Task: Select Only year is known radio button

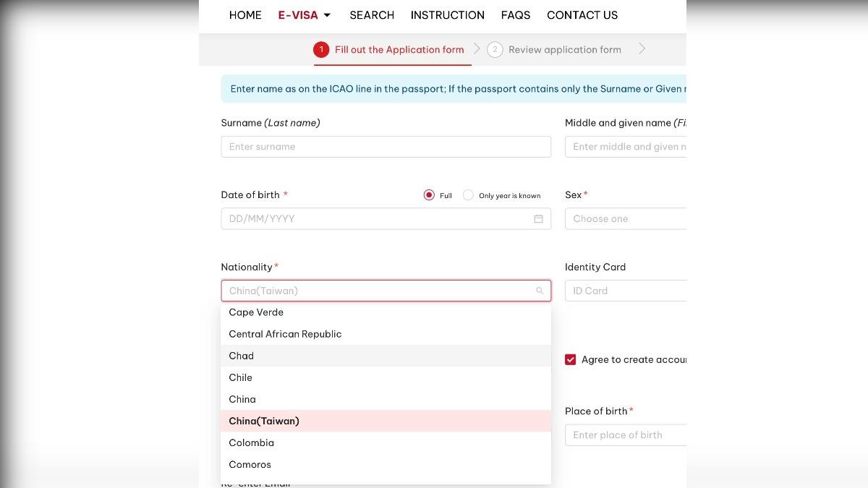Action: tap(468, 195)
